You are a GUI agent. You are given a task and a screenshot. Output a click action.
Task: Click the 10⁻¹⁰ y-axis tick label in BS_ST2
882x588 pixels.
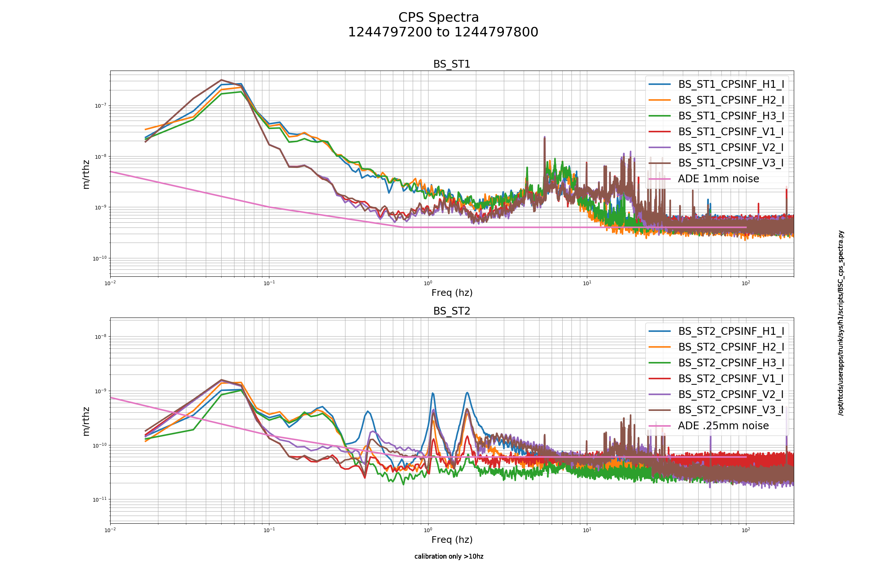(x=100, y=445)
